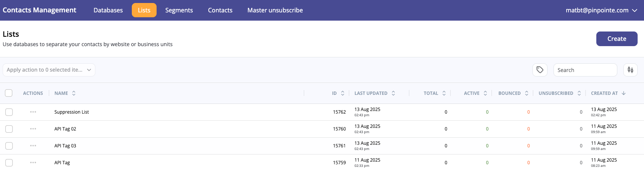Click the Unsubscribed column header label
The height and width of the screenshot is (171, 644).
556,93
